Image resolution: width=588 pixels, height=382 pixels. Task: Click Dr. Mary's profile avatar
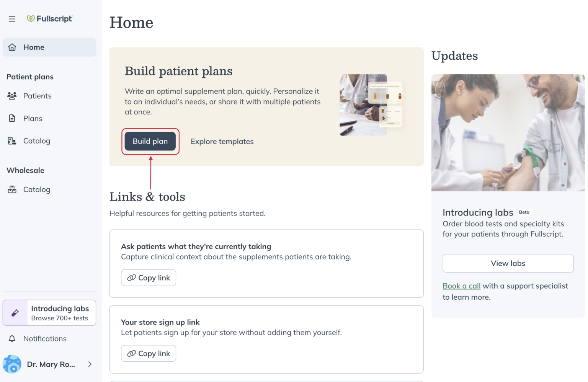[12, 364]
